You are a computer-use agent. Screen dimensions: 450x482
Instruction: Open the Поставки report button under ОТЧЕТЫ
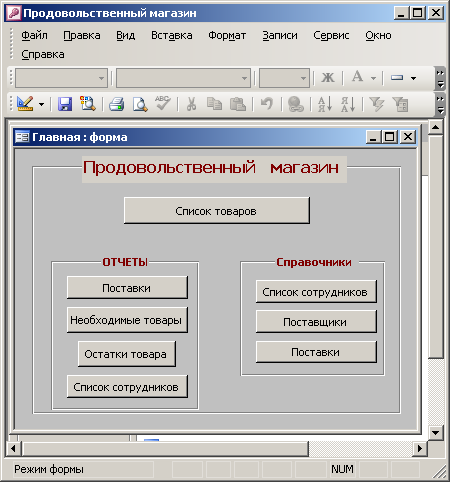(127, 287)
